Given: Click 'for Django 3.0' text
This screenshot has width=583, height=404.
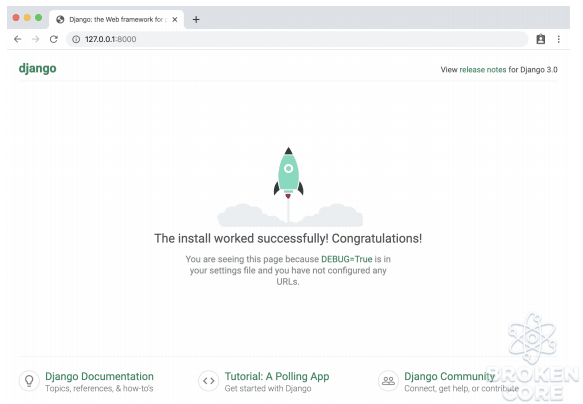Looking at the screenshot, I should pos(533,70).
